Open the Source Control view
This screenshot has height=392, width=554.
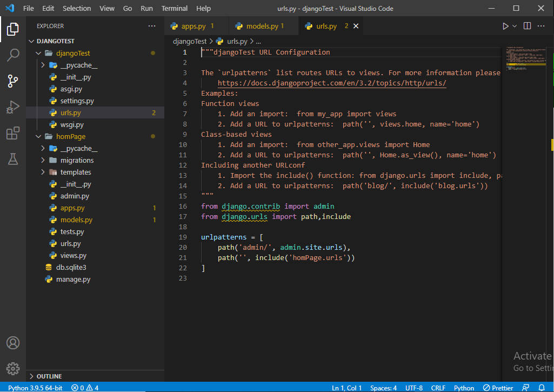point(13,81)
